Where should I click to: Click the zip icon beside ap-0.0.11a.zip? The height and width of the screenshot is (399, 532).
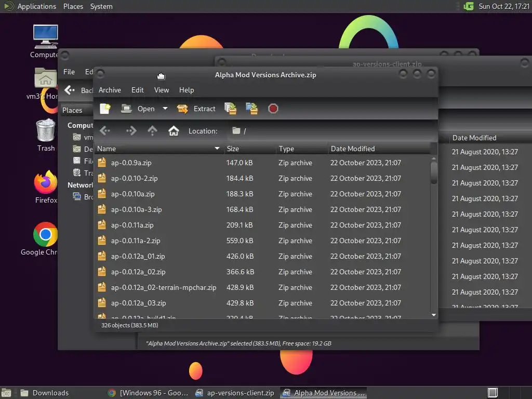click(102, 224)
